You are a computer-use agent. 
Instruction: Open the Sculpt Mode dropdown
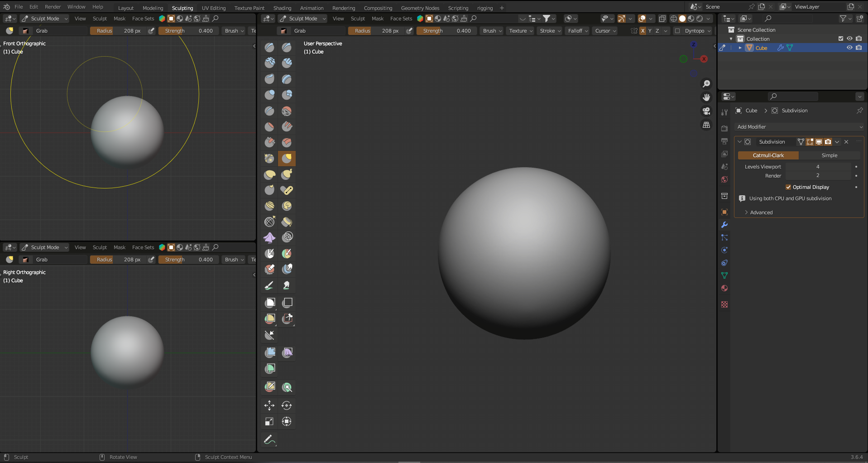(x=302, y=18)
